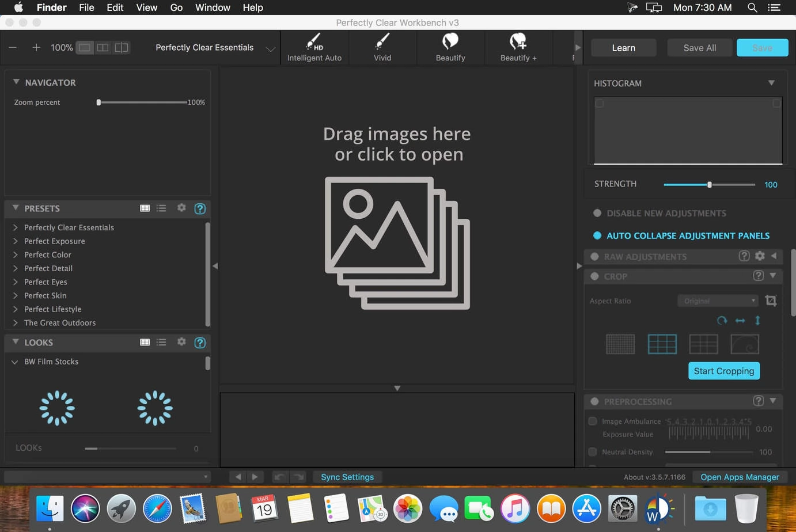The image size is (796, 532).
Task: Enable Disable New Adjustments option
Action: (x=597, y=213)
